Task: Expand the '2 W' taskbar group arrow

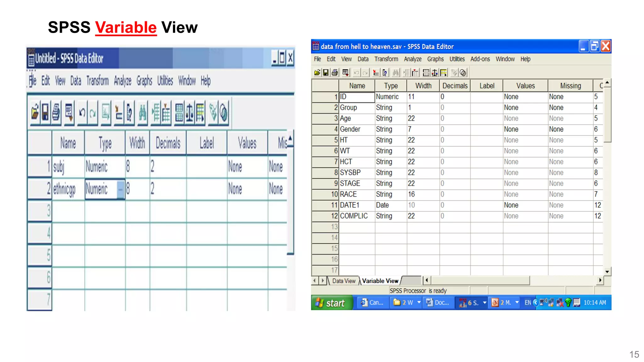Action: pyautogui.click(x=419, y=302)
